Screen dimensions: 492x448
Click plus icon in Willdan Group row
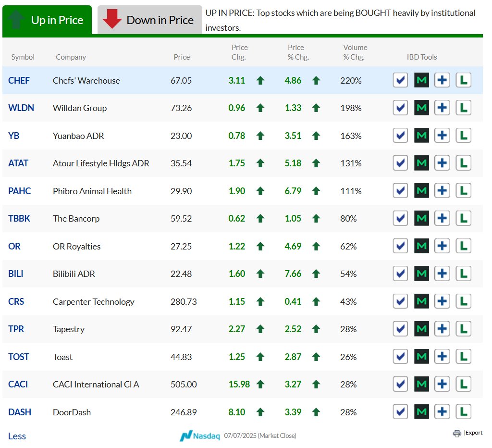[x=442, y=108]
